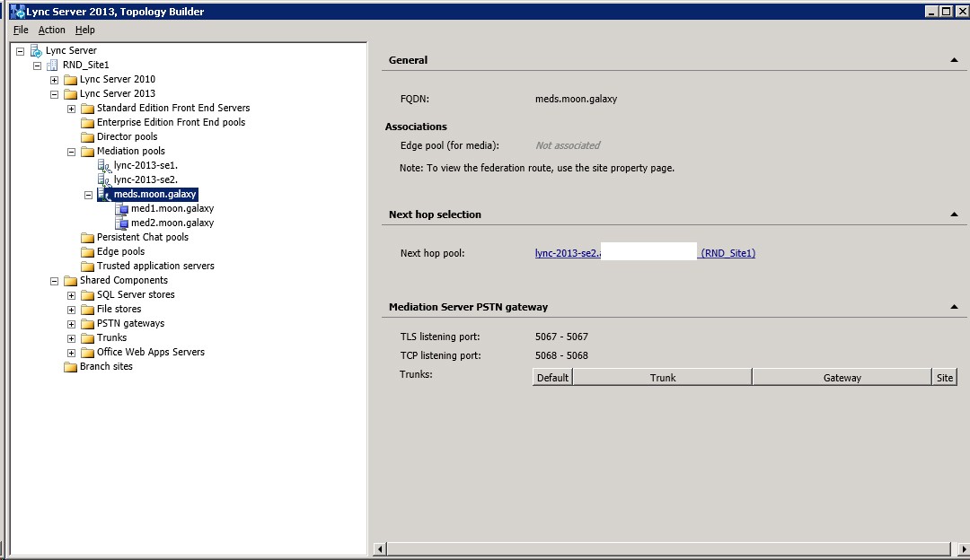This screenshot has height=560, width=970.
Task: Click the med2.moon.galaxy server icon
Action: coord(121,223)
